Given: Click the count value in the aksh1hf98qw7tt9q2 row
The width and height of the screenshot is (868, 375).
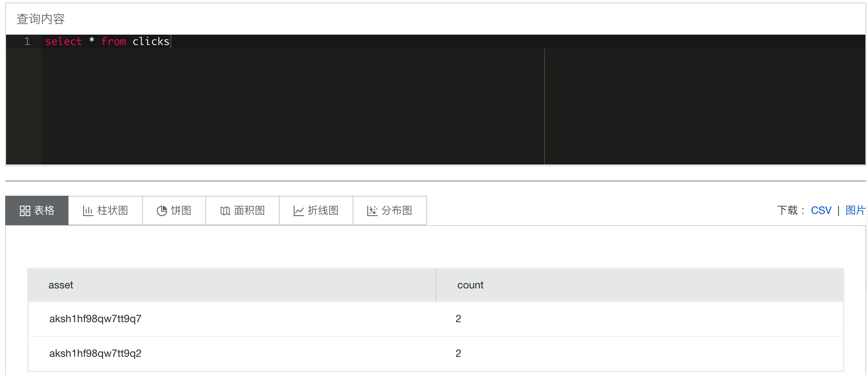Looking at the screenshot, I should (458, 353).
